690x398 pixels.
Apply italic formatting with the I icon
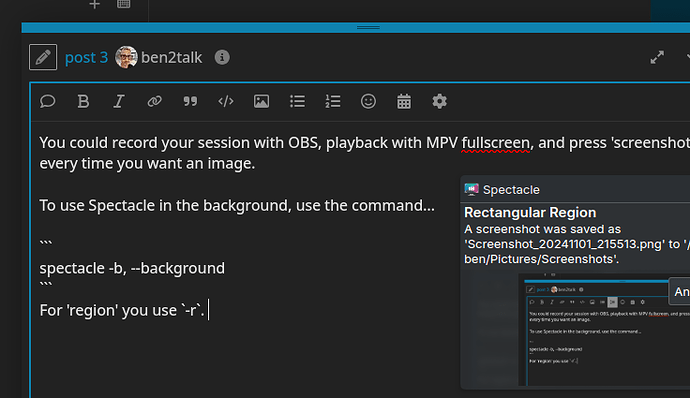[119, 101]
